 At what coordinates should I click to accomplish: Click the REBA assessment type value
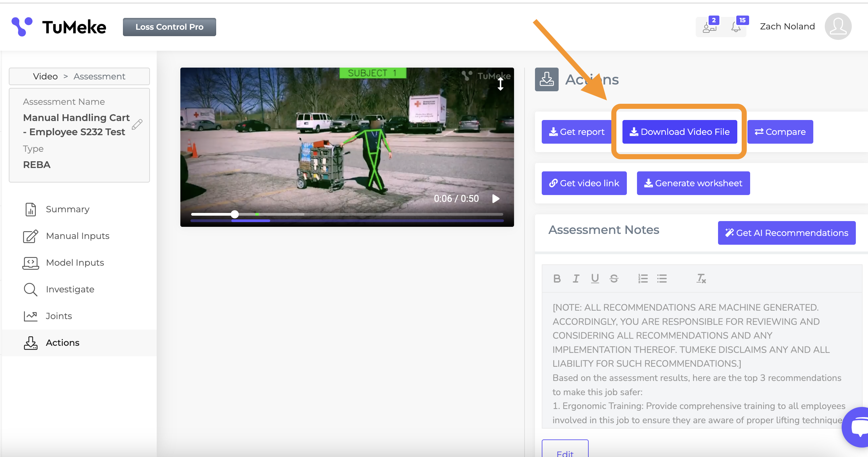tap(37, 165)
